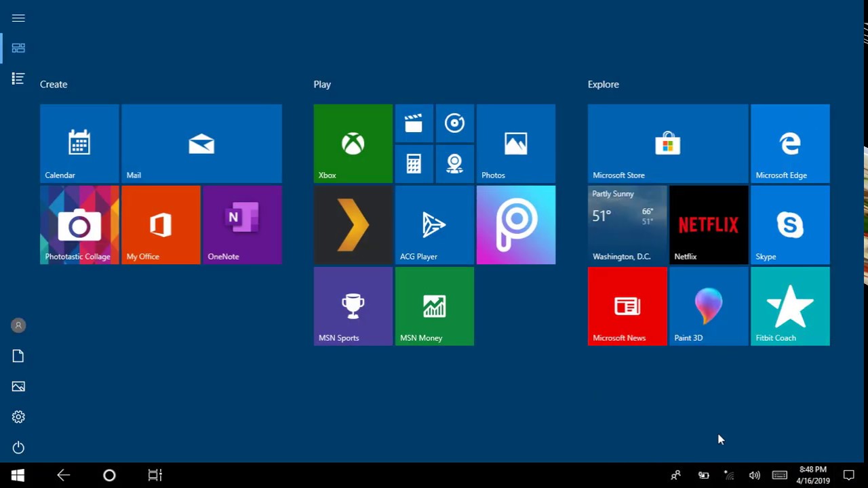Open Task View on taskbar
The height and width of the screenshot is (488, 868).
[155, 475]
